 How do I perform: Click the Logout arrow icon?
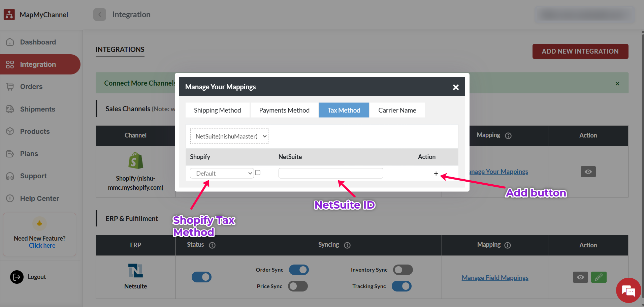coord(17,277)
